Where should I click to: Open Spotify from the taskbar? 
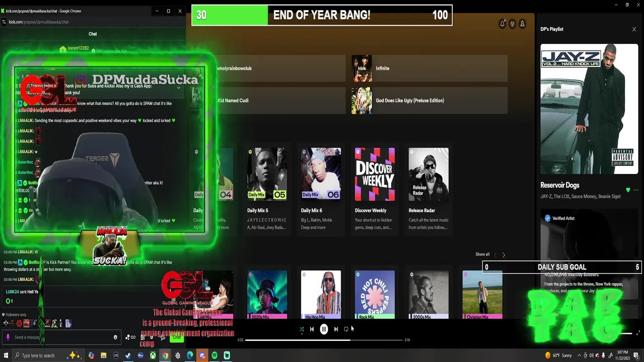(x=214, y=355)
